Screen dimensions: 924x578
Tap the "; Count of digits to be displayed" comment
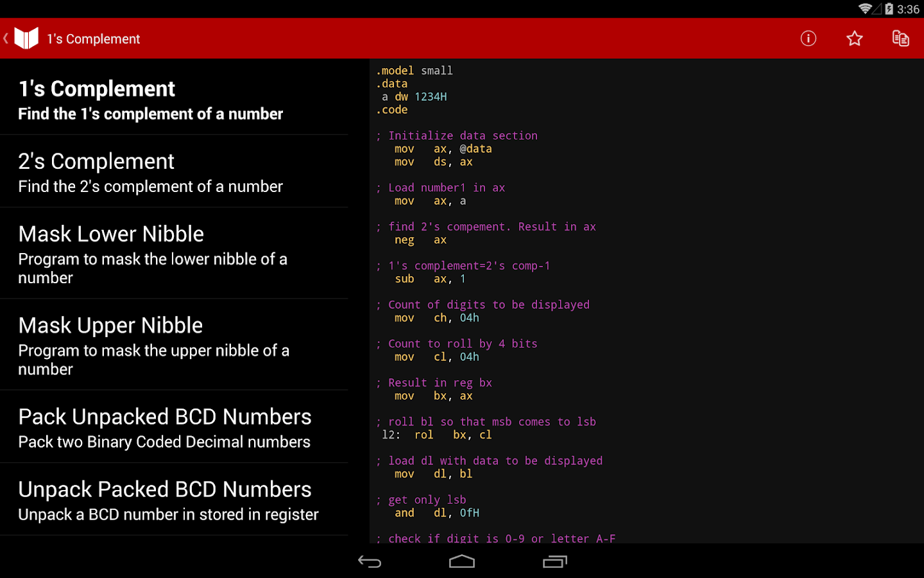point(483,305)
